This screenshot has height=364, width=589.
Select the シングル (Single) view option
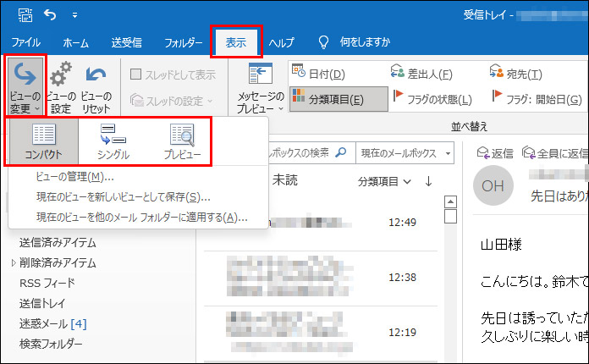(113, 141)
